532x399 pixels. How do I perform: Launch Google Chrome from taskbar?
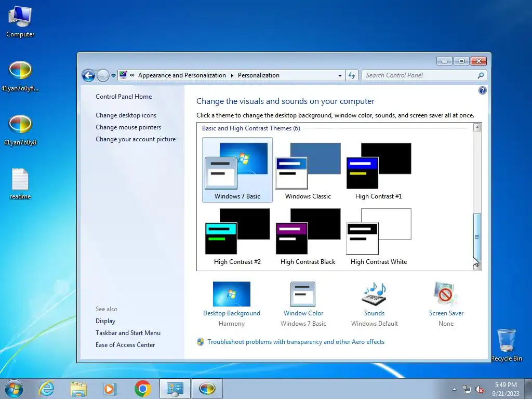coord(142,389)
